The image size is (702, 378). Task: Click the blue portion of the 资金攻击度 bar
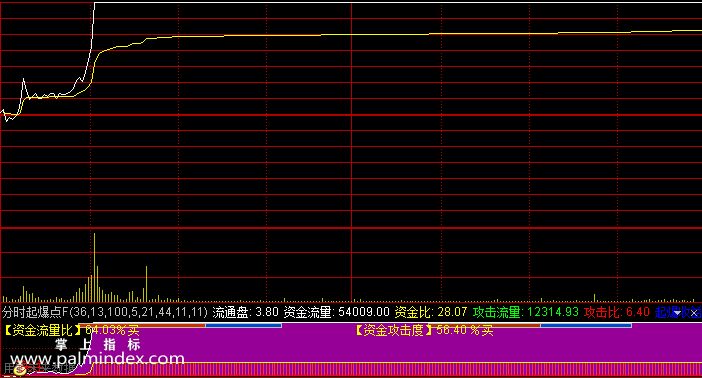point(586,325)
